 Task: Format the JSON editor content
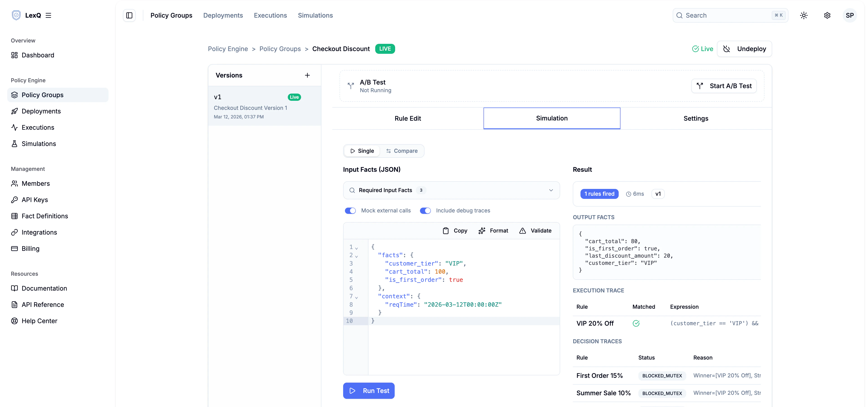click(x=493, y=231)
